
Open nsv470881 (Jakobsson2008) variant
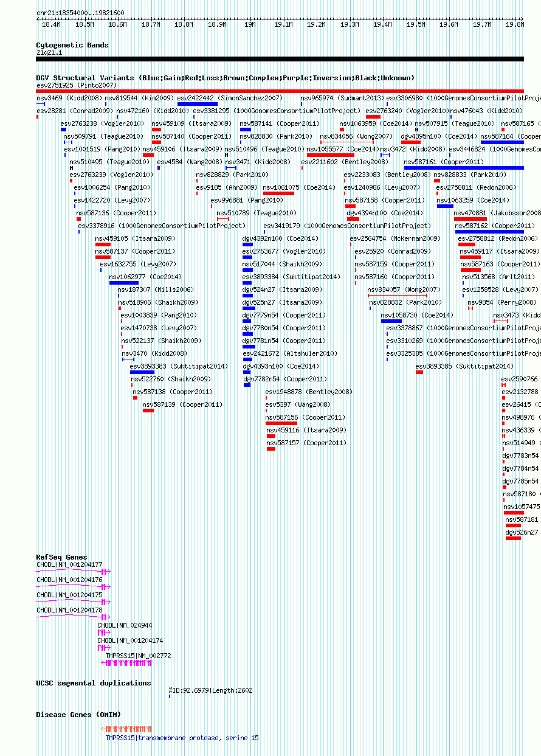(497, 213)
